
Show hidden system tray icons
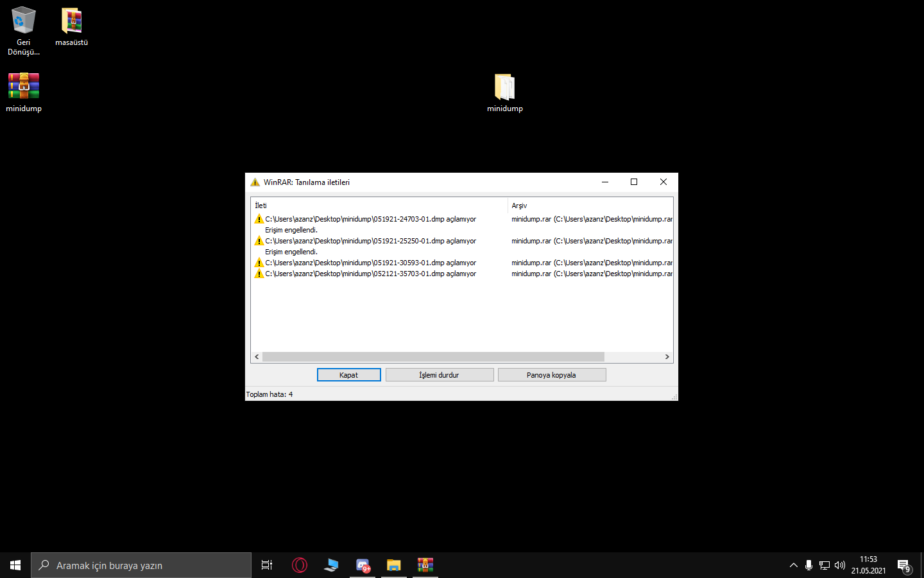pyautogui.click(x=794, y=565)
